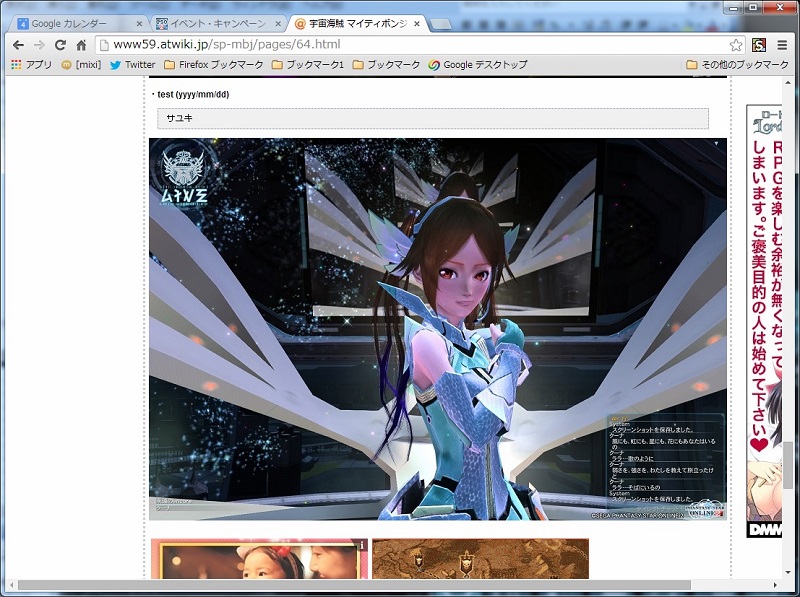Open the ブックマーク1 folder
800x597 pixels.
(308, 65)
